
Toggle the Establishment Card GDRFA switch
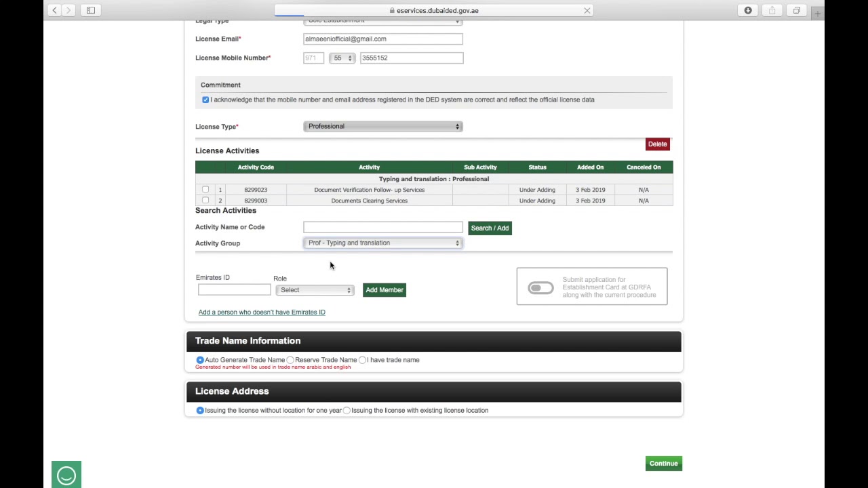point(540,288)
